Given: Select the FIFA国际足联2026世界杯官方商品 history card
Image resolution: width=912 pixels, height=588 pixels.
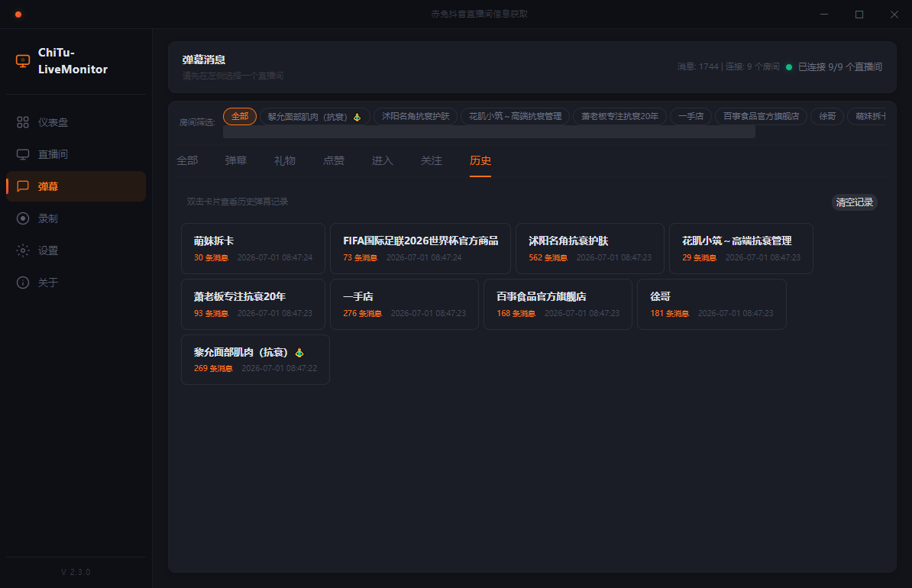Looking at the screenshot, I should [x=421, y=248].
